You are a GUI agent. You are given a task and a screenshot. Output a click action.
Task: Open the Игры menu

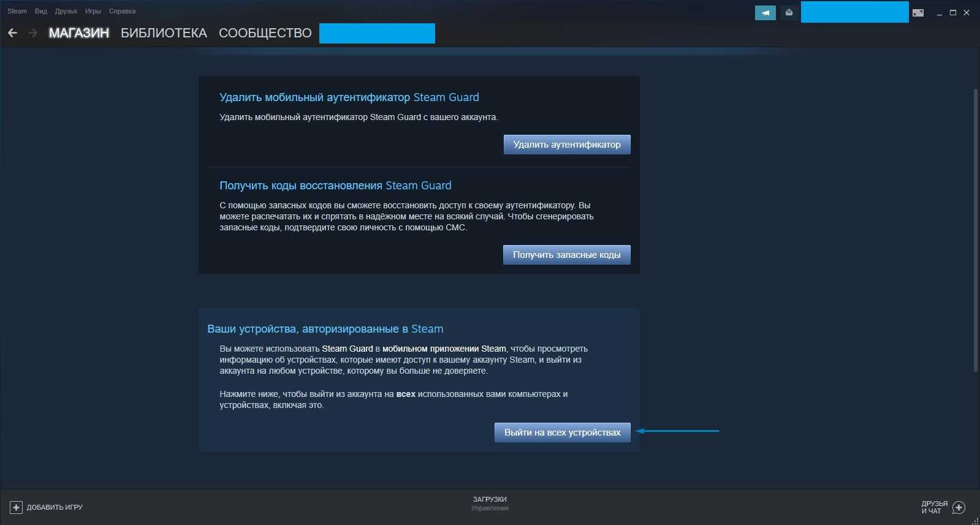pyautogui.click(x=93, y=11)
